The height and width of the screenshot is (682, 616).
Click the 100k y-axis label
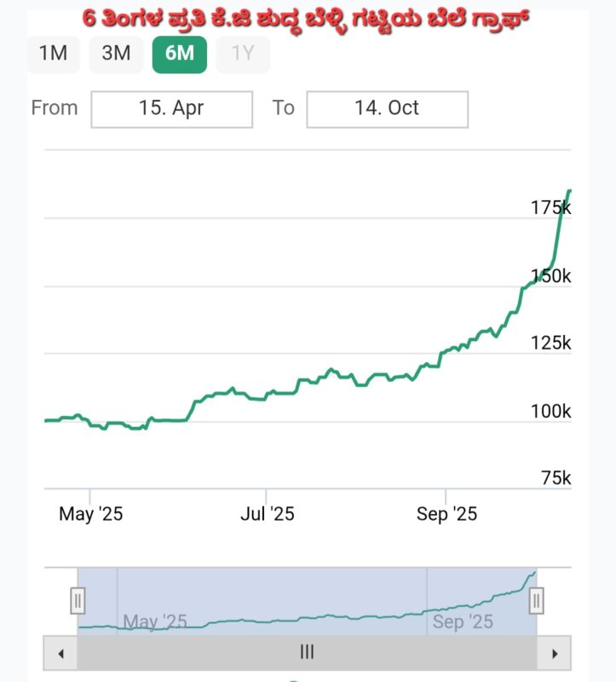pos(550,412)
